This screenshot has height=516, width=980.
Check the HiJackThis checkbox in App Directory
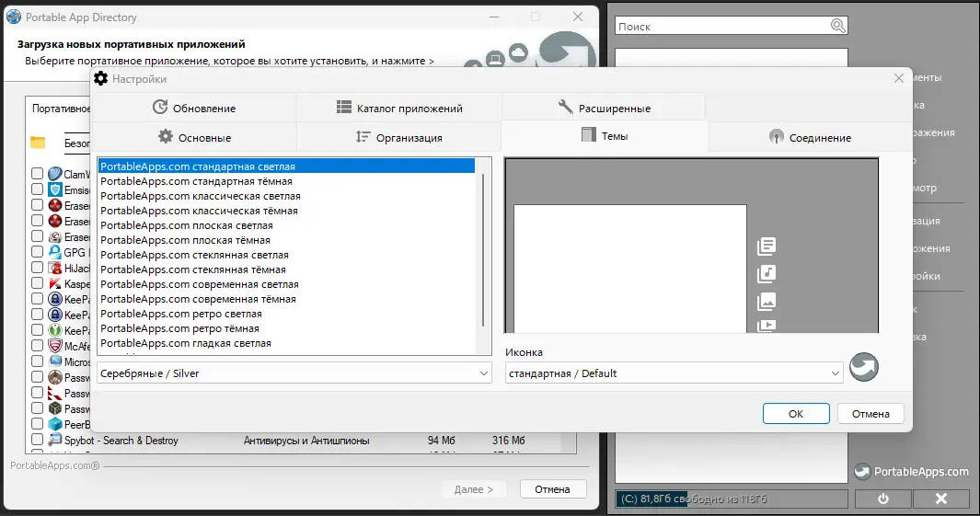tap(38, 268)
